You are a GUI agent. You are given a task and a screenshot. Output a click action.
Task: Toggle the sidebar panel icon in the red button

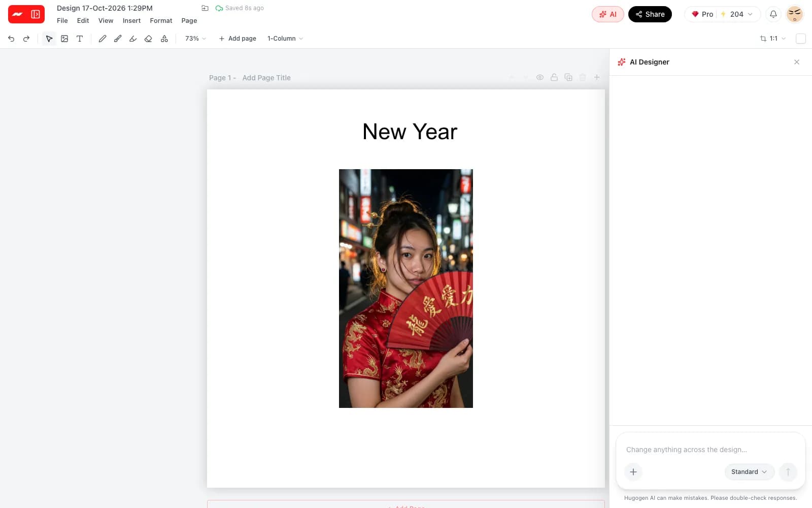(x=36, y=14)
